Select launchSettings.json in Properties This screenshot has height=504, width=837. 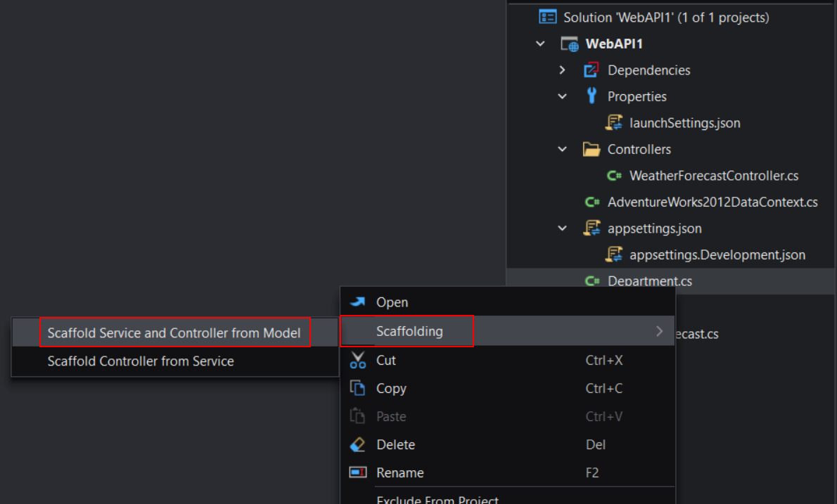[x=684, y=123]
